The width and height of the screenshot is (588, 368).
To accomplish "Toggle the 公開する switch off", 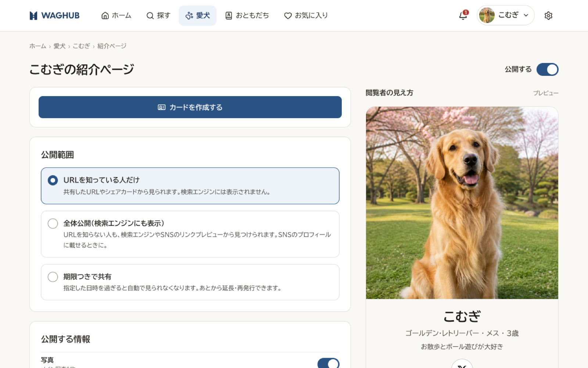I will 547,69.
